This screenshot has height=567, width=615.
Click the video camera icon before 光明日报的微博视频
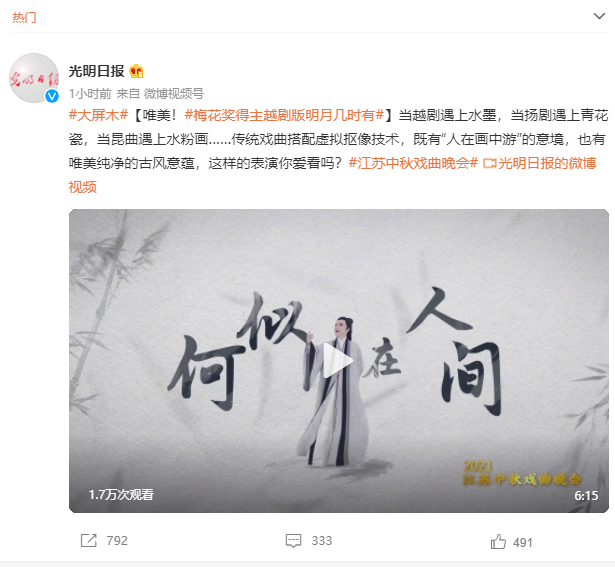click(x=489, y=163)
